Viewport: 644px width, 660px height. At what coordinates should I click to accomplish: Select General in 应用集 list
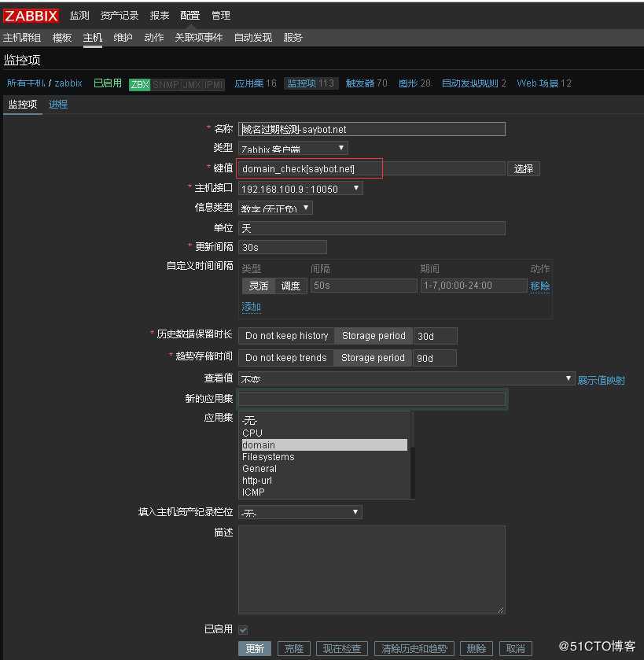coord(324,469)
